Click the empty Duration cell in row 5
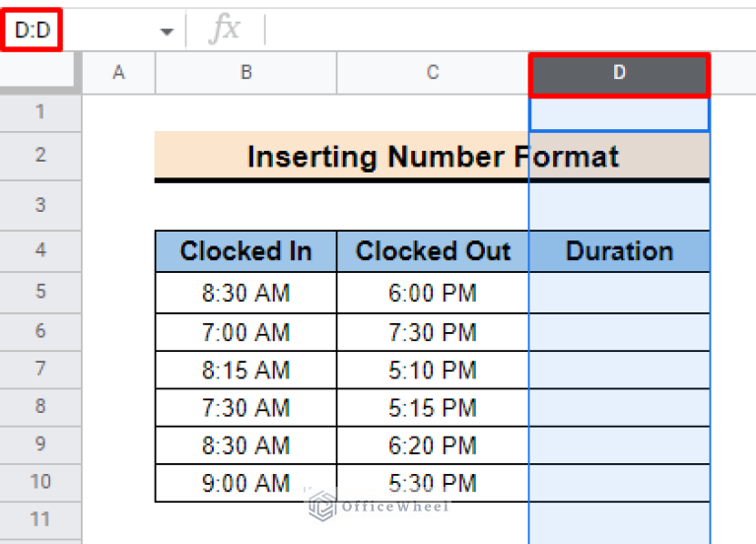 (x=619, y=293)
